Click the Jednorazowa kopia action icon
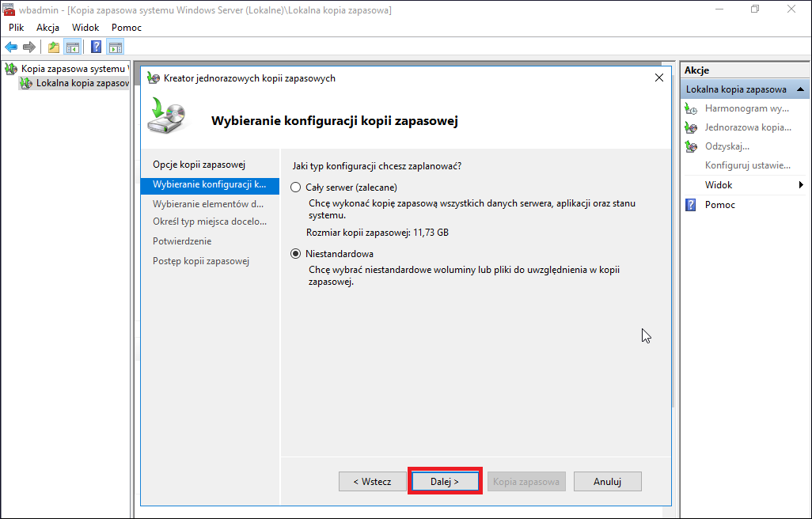Screen dimensions: 812x519 pyautogui.click(x=691, y=127)
